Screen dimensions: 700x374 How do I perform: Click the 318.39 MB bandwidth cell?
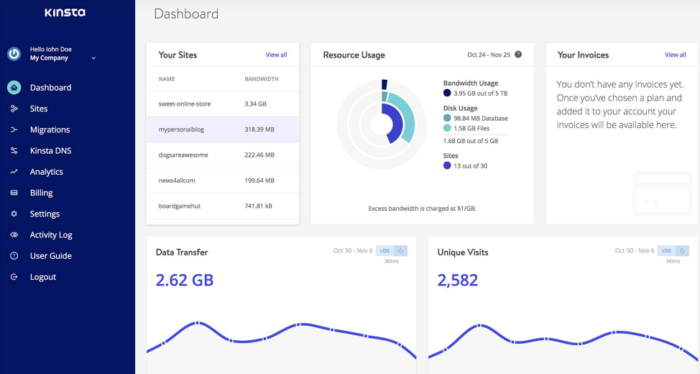259,129
